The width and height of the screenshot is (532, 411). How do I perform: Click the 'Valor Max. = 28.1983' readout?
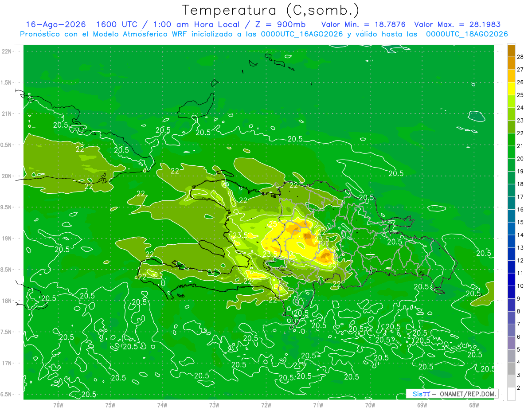tap(457, 24)
